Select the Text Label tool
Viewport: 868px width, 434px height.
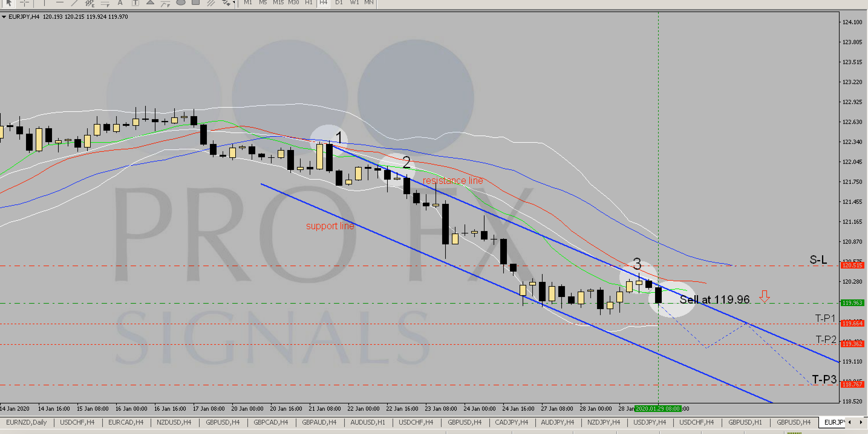pyautogui.click(x=135, y=3)
